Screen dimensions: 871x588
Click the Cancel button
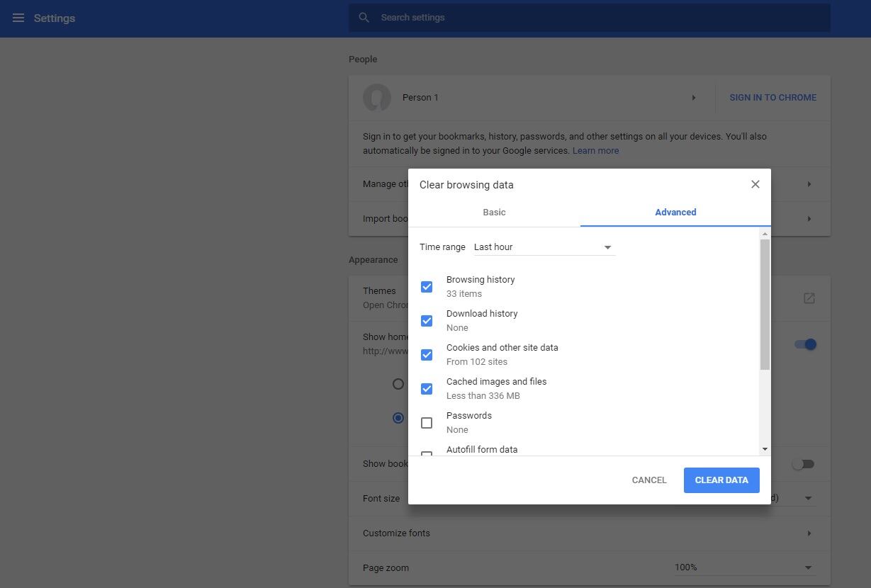coord(648,480)
